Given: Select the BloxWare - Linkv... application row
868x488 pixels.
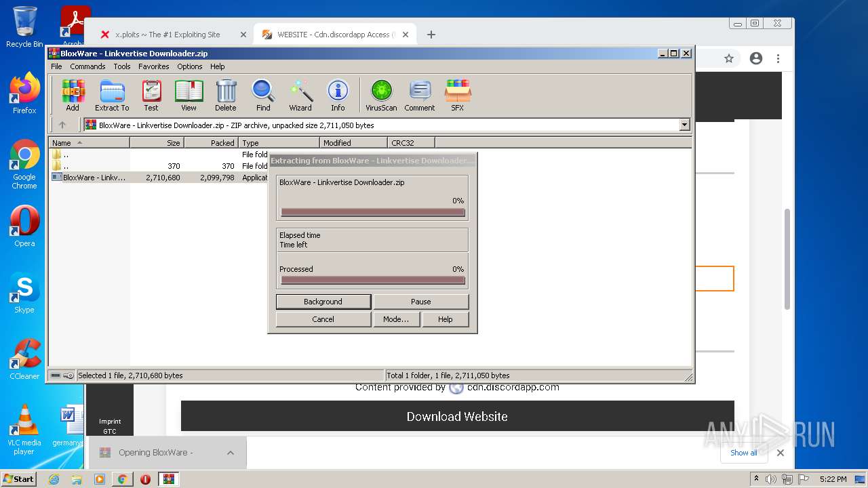Looking at the screenshot, I should tap(159, 178).
